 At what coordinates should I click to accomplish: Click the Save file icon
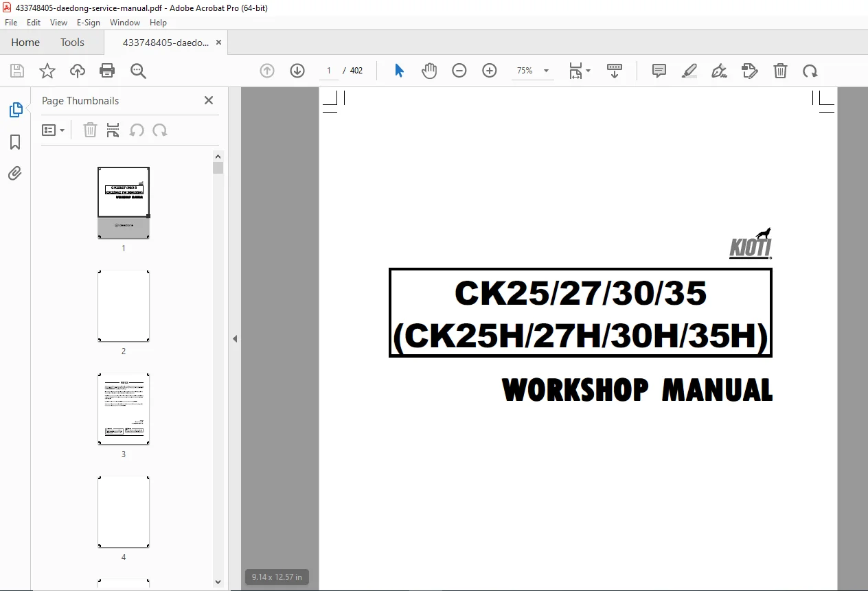(17, 71)
